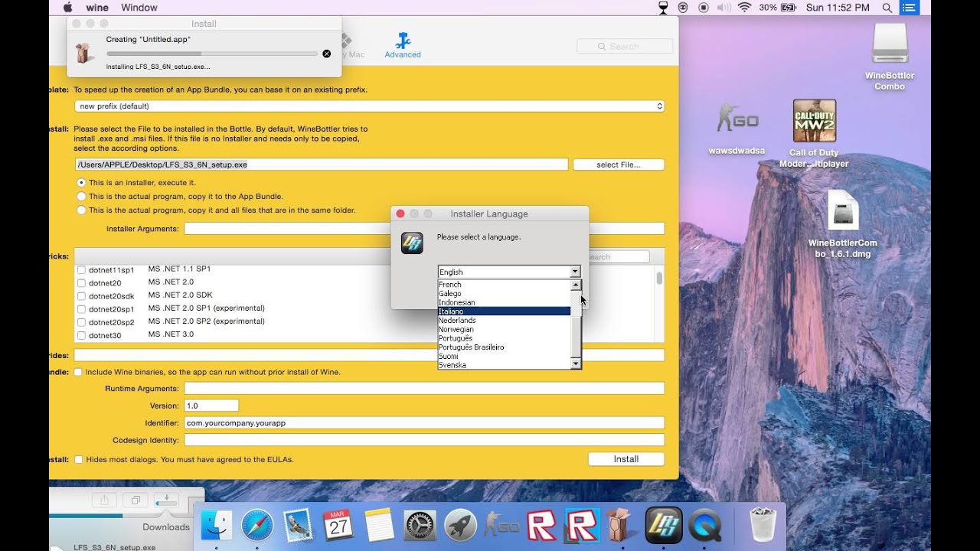Focus the Installer Arguments field
The width and height of the screenshot is (980, 551).
424,229
